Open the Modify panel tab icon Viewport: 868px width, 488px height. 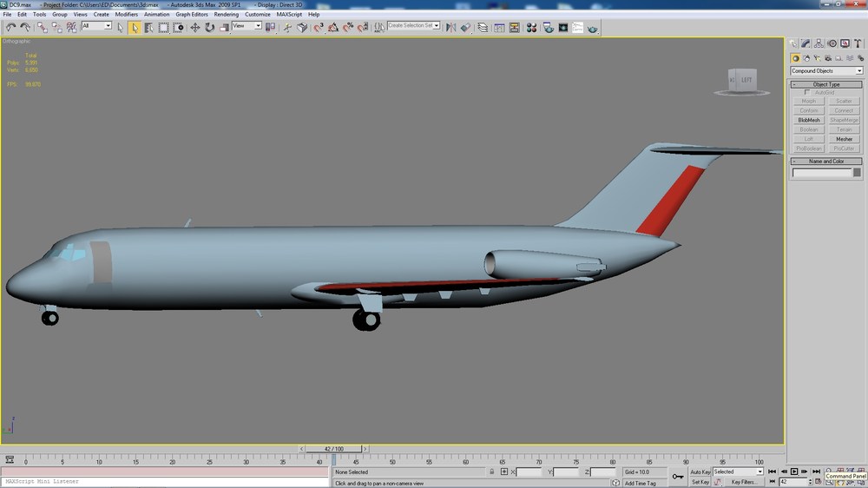pyautogui.click(x=806, y=43)
